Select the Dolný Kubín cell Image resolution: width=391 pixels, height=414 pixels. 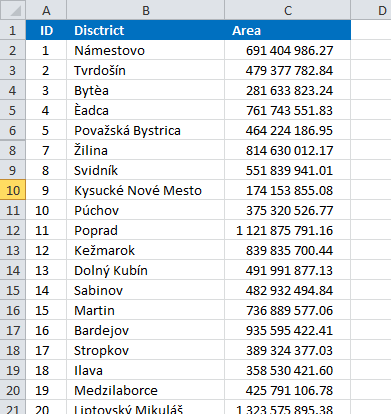146,270
